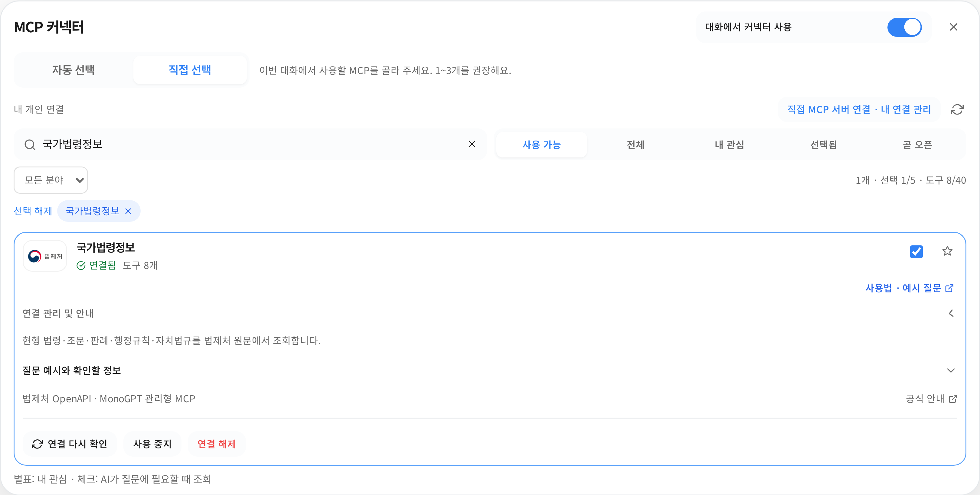Open the 공식 안내 external link
980x495 pixels.
[x=931, y=398]
